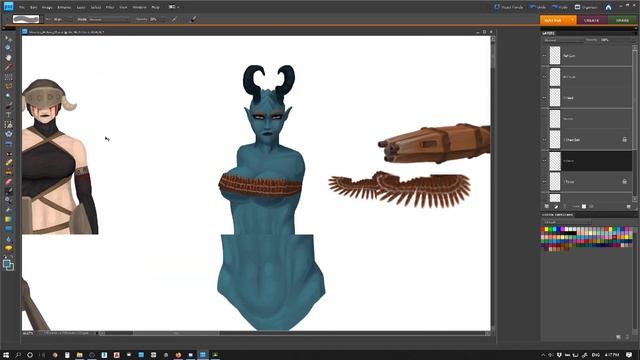Open the Image menu
Image resolution: width=640 pixels, height=360 pixels.
[x=47, y=7]
